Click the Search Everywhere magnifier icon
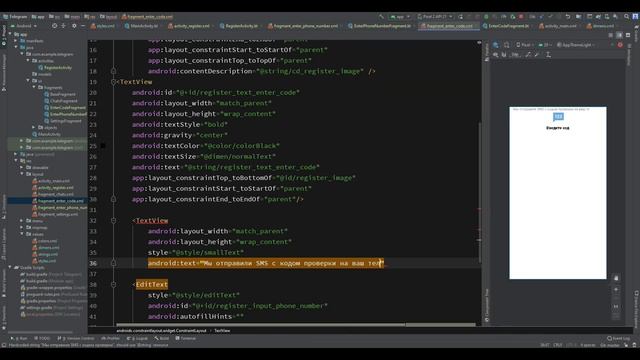Image resolution: width=640 pixels, height=360 pixels. tap(626, 17)
